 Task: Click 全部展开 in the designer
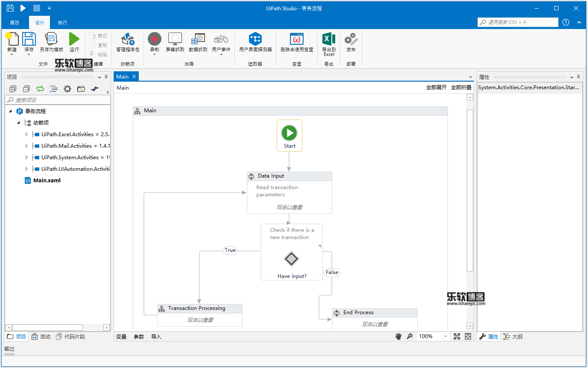pyautogui.click(x=436, y=88)
